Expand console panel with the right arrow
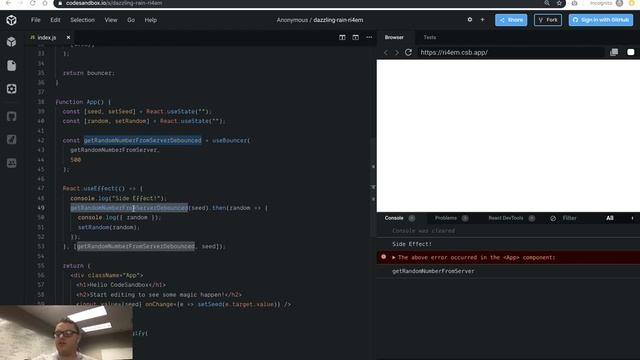Screen dimensions: 640x360 click(632, 218)
